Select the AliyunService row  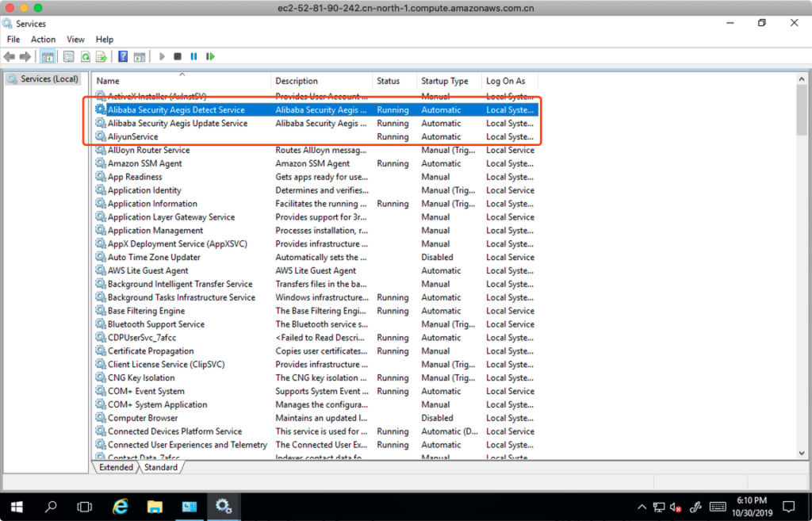[x=132, y=136]
